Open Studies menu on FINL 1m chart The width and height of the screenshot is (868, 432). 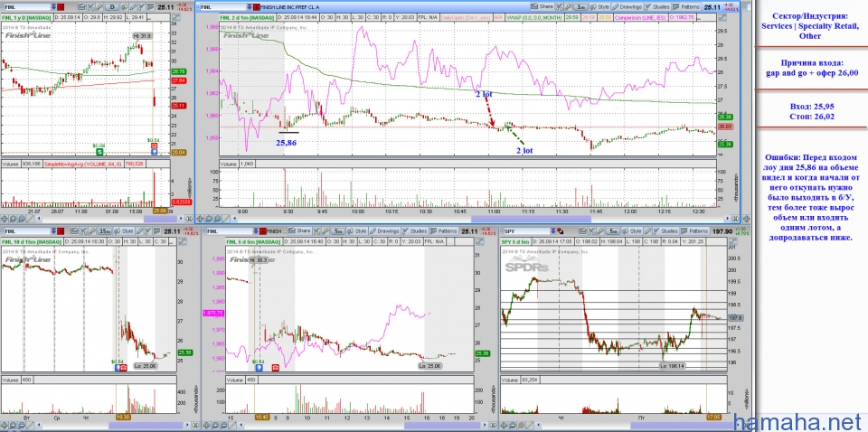657,6
